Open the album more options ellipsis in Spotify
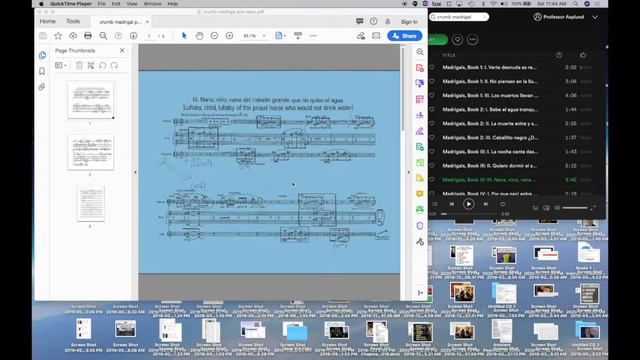Viewport: 640px width, 360px height. tap(473, 40)
